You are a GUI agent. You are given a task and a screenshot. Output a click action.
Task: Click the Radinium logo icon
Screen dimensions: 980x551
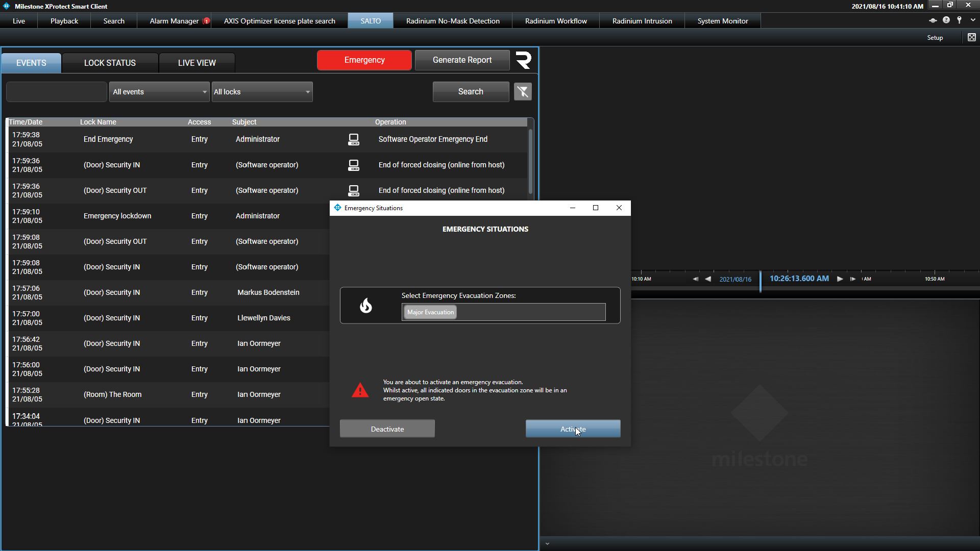pyautogui.click(x=524, y=60)
